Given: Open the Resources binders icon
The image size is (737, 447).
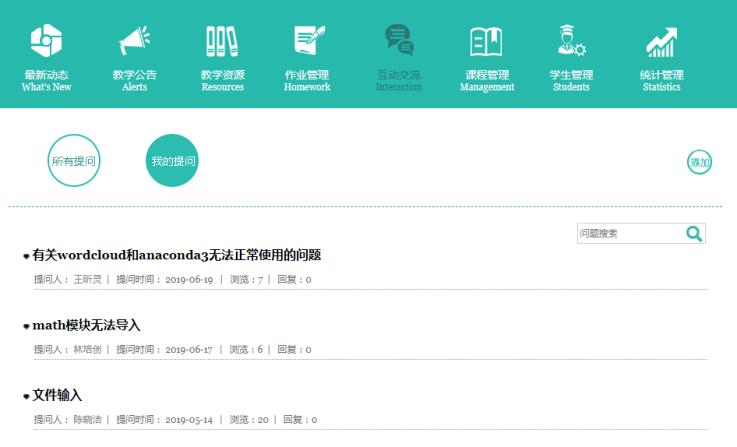Looking at the screenshot, I should point(222,39).
